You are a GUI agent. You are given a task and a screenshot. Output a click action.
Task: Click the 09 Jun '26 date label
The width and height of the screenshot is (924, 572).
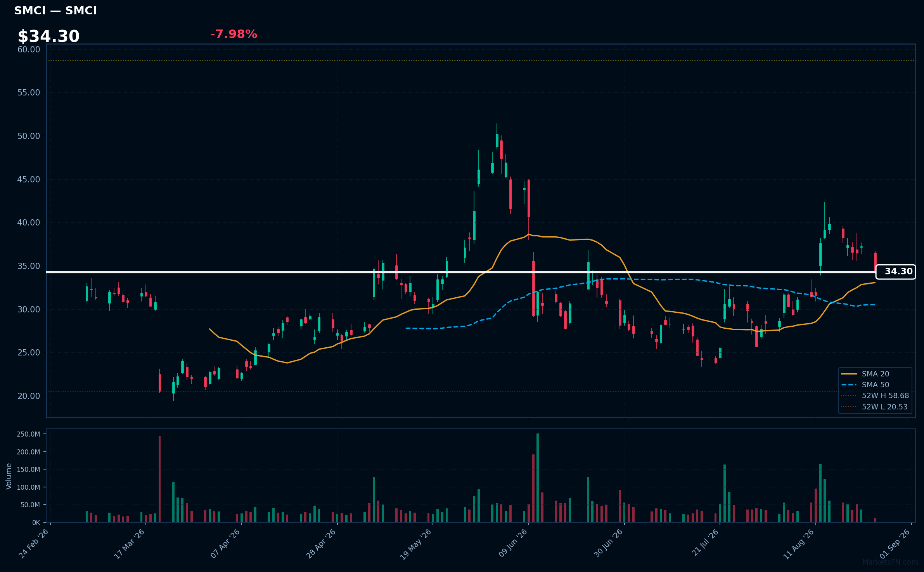pos(513,544)
